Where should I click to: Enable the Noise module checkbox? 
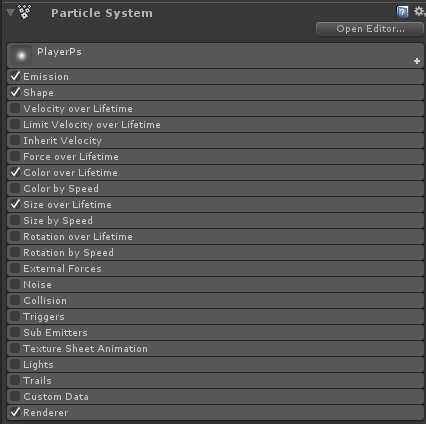click(x=15, y=284)
